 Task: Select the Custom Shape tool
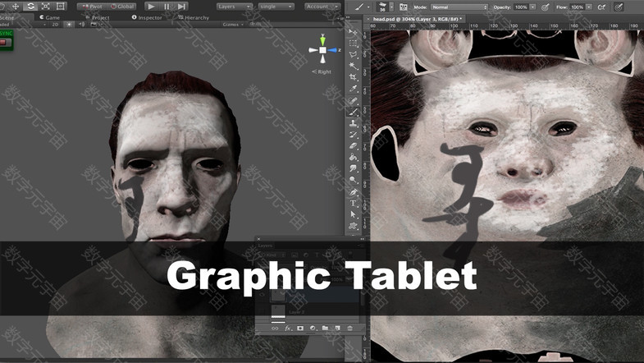click(353, 226)
